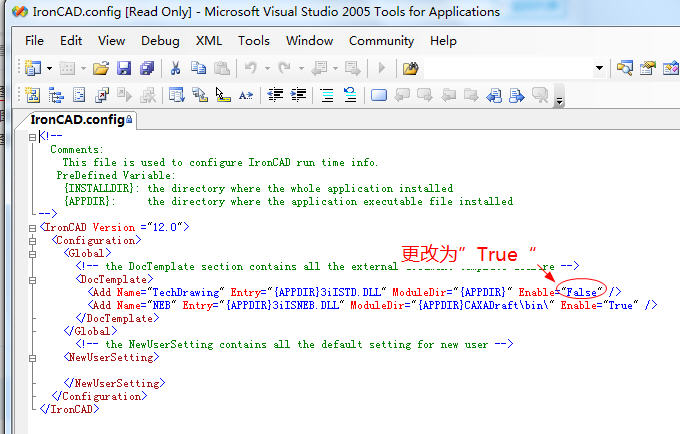Click the "TechDrawing" Name value
This screenshot has height=434, width=680.
coord(186,292)
